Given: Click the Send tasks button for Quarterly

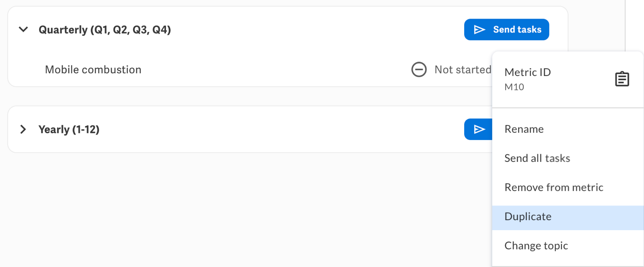Looking at the screenshot, I should [507, 30].
